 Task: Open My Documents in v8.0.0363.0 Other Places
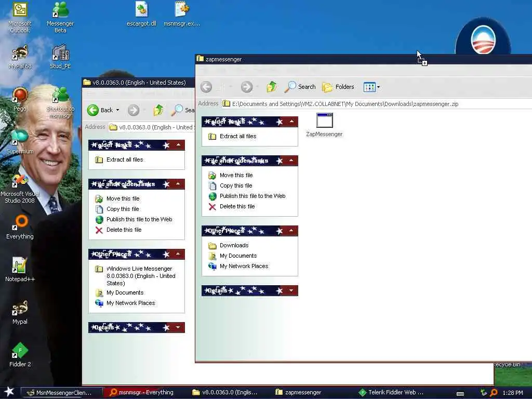click(x=125, y=292)
